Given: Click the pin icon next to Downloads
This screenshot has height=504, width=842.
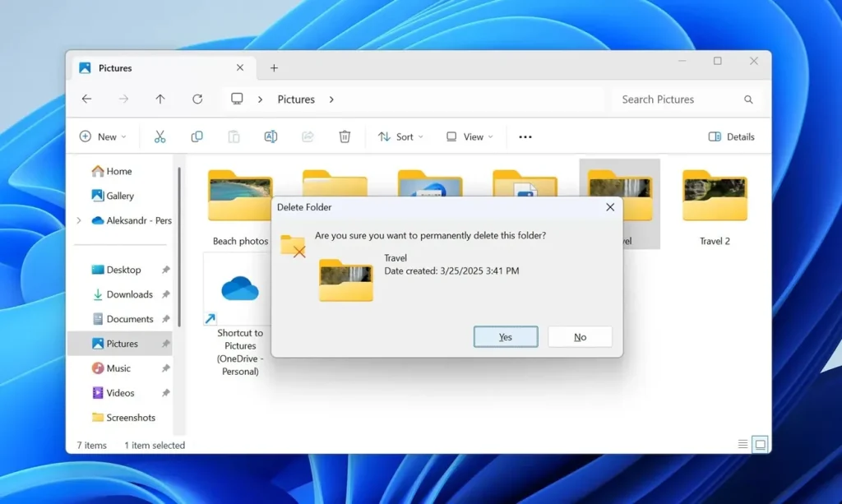Looking at the screenshot, I should pyautogui.click(x=166, y=294).
